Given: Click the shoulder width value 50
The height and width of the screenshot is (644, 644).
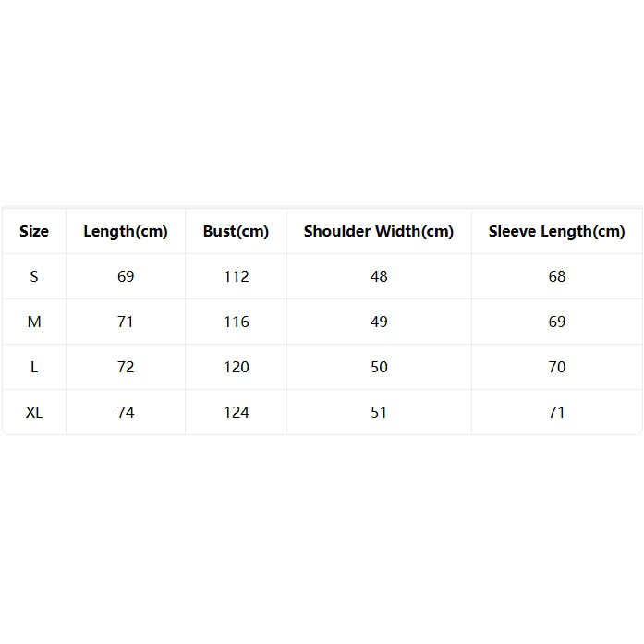Looking at the screenshot, I should [x=379, y=367].
